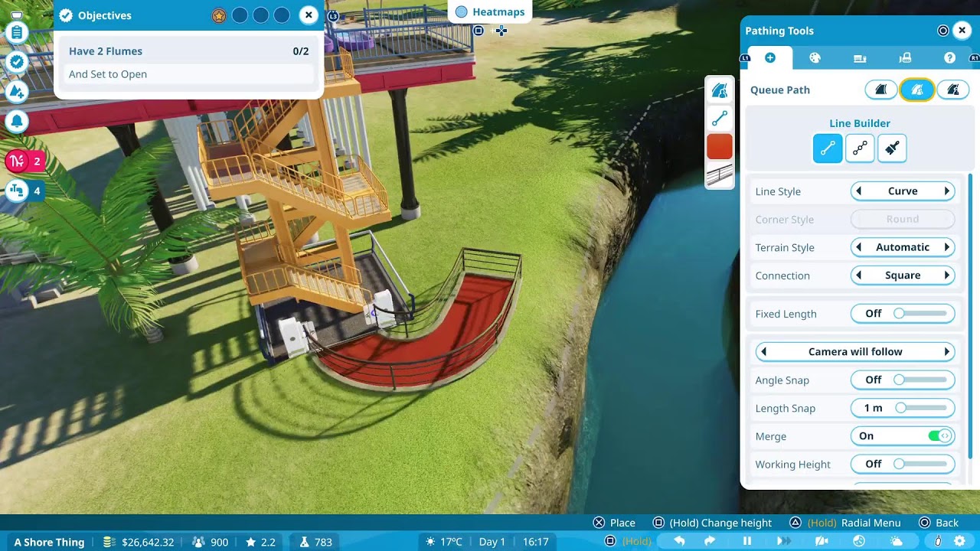Click the right arrow of Line Style
The height and width of the screenshot is (551, 980).
947,191
